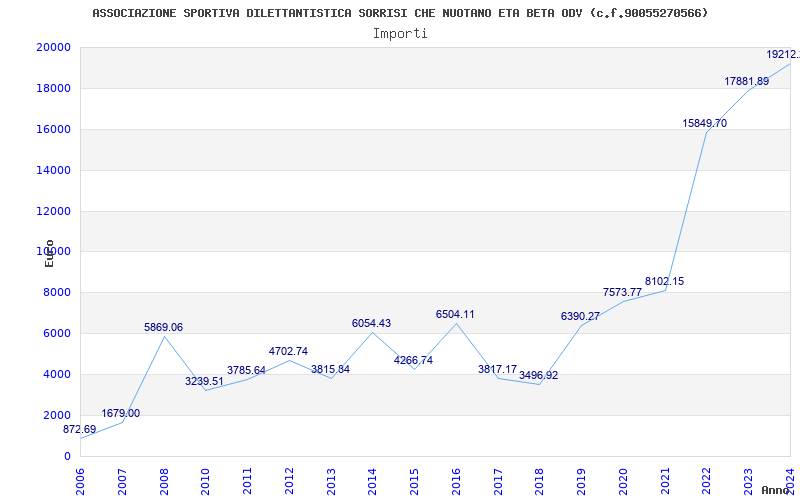Click the 2006 year label on x-axis

click(x=81, y=479)
